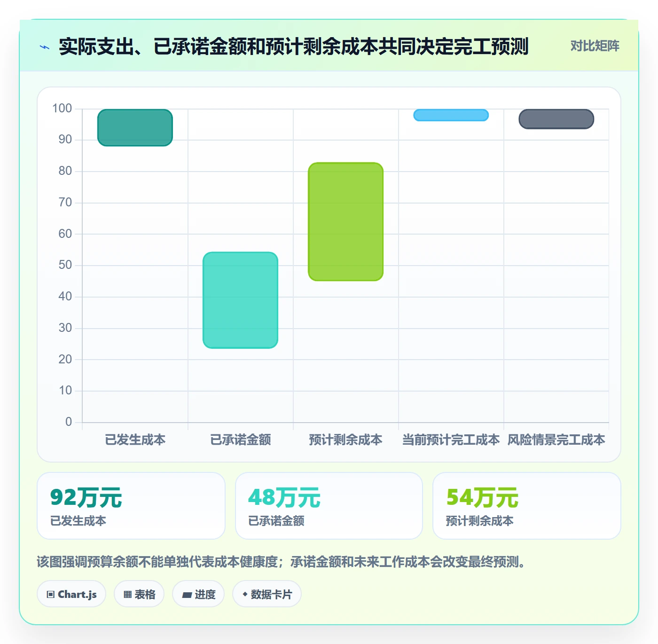The height and width of the screenshot is (644, 658).
Task: Click the description sentence beginning 该图强调
Action: pos(281,562)
